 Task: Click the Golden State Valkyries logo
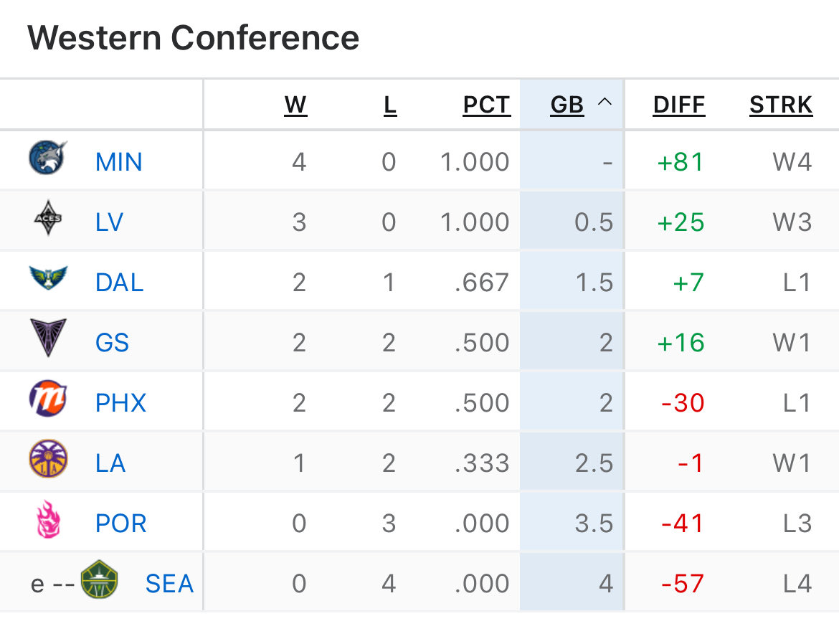(x=48, y=338)
